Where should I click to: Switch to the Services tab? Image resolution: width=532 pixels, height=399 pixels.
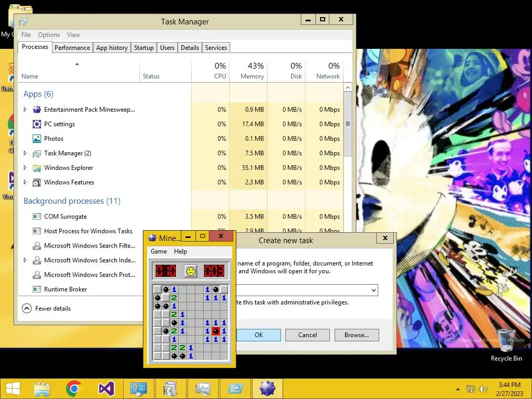(x=216, y=47)
